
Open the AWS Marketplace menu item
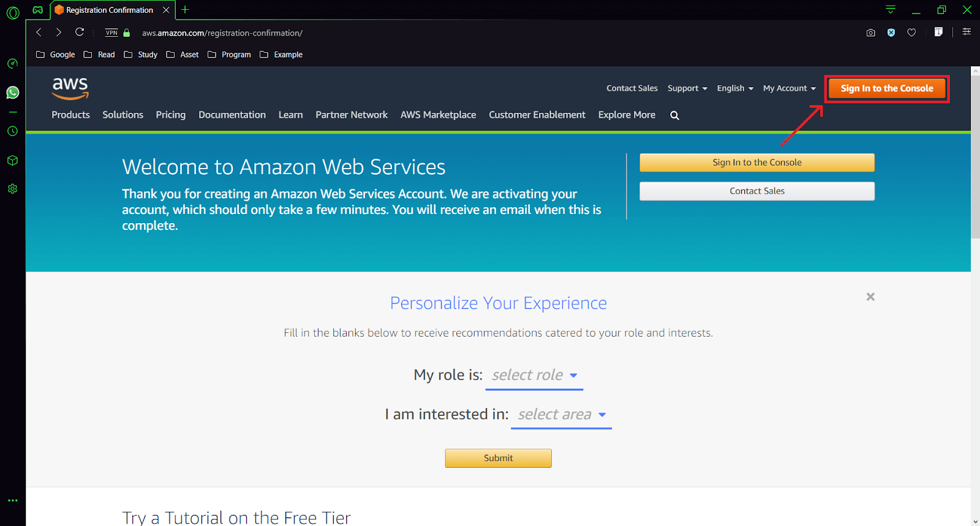coord(438,115)
